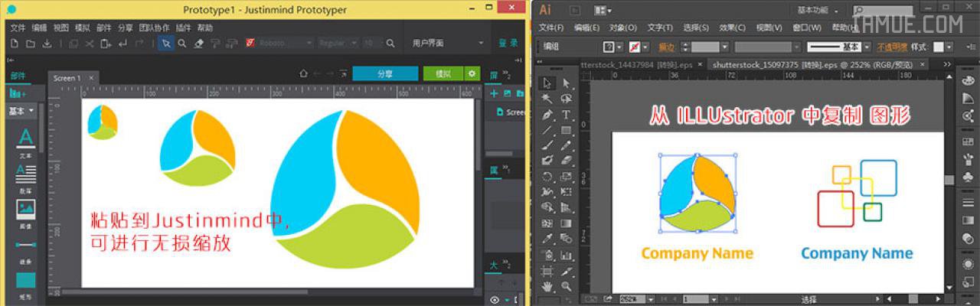Screen dimensions: 980x306
Task: Click the fill color swatch in Illustrator control bar
Action: pyautogui.click(x=608, y=47)
